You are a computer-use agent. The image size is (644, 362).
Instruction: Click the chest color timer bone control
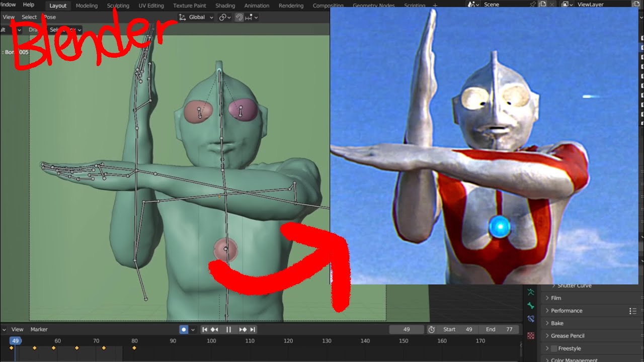click(x=226, y=249)
